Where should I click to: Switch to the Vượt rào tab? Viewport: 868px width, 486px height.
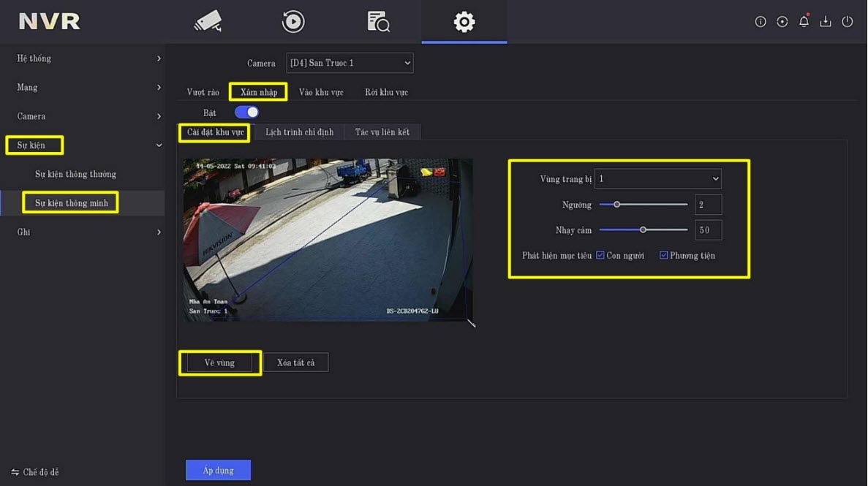[x=203, y=92]
